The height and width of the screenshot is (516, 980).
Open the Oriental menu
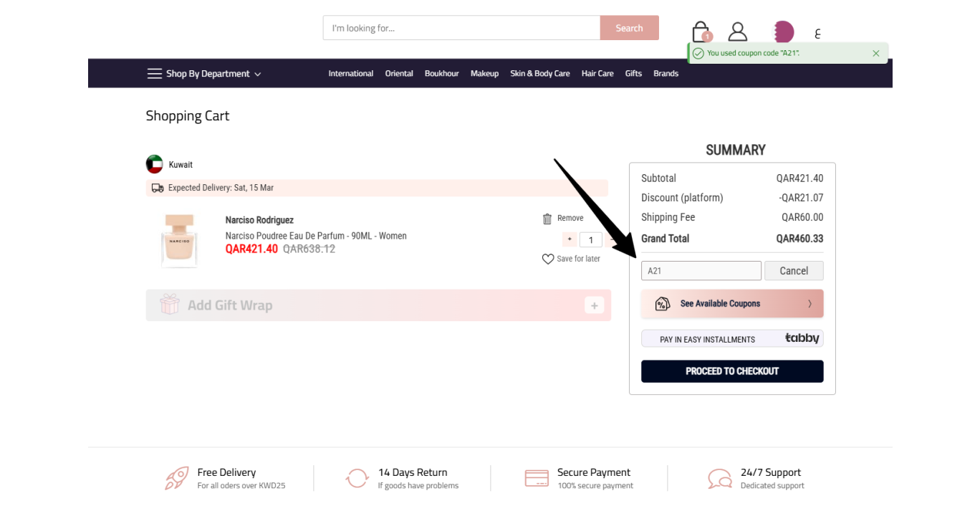click(399, 73)
